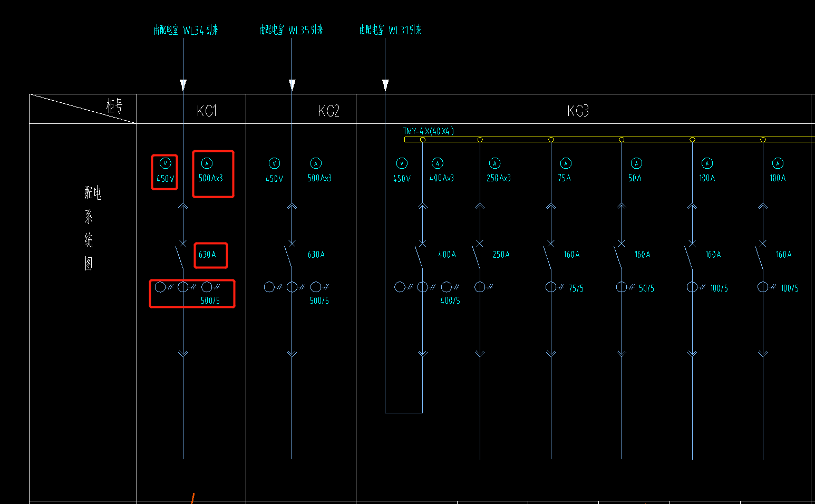This screenshot has height=504, width=815.
Task: Select the '由配电室 WL34 引来' feeder label
Action: [x=186, y=30]
